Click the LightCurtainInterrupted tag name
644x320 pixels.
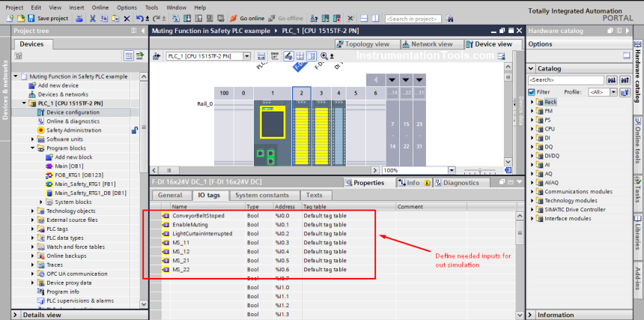[202, 234]
